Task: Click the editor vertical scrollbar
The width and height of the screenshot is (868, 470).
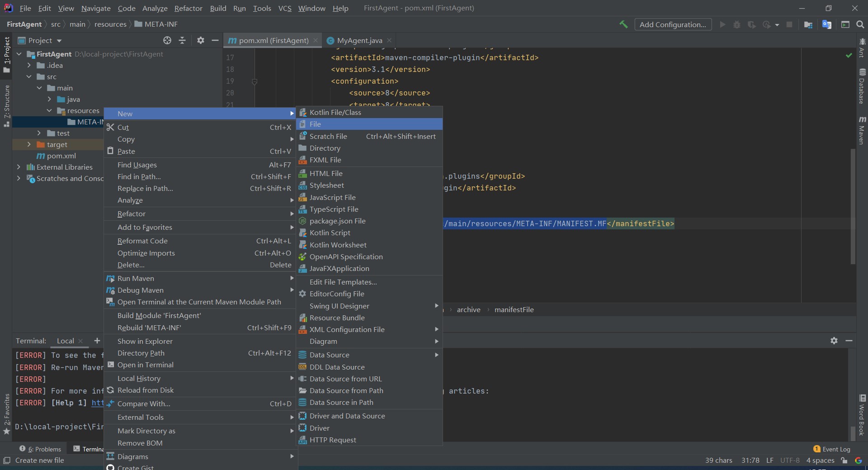Action: pos(853,206)
